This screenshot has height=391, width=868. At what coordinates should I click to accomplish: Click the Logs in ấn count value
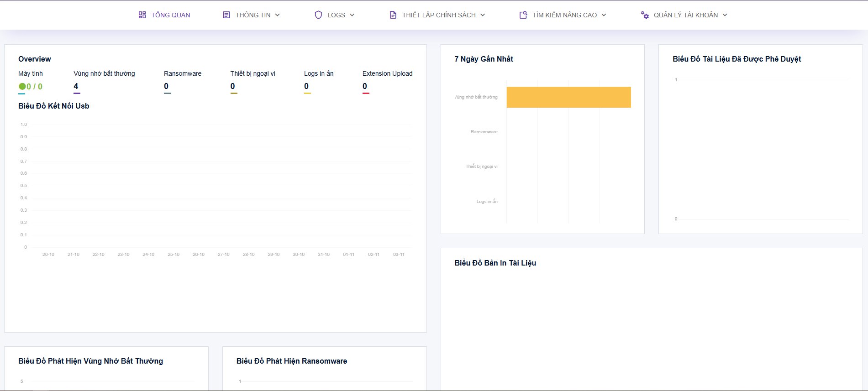[306, 86]
